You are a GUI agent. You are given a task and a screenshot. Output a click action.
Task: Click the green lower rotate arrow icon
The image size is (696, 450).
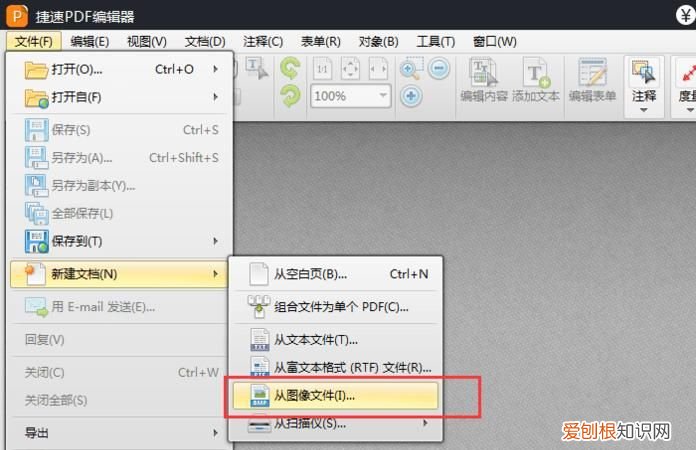(x=290, y=96)
